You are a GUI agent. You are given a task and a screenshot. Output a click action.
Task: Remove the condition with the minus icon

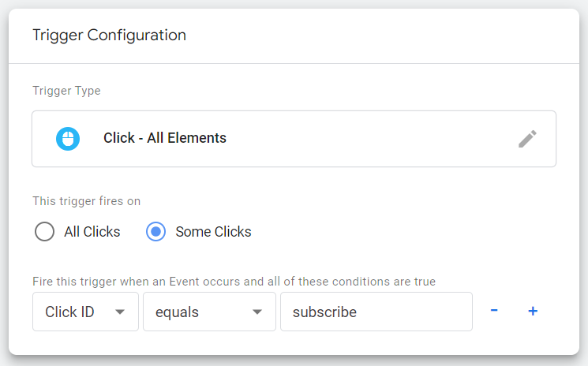tap(494, 311)
